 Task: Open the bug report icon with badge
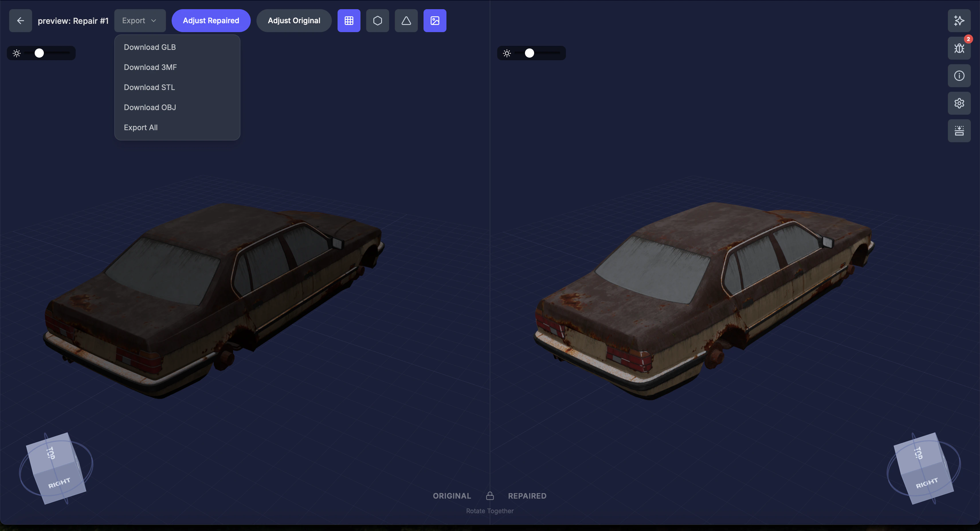tap(959, 48)
